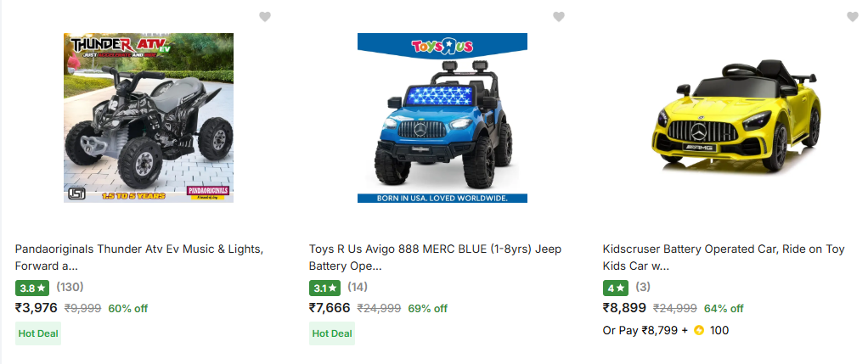This screenshot has height=364, width=868.
Task: Click the 69% off discount label
Action: (428, 309)
